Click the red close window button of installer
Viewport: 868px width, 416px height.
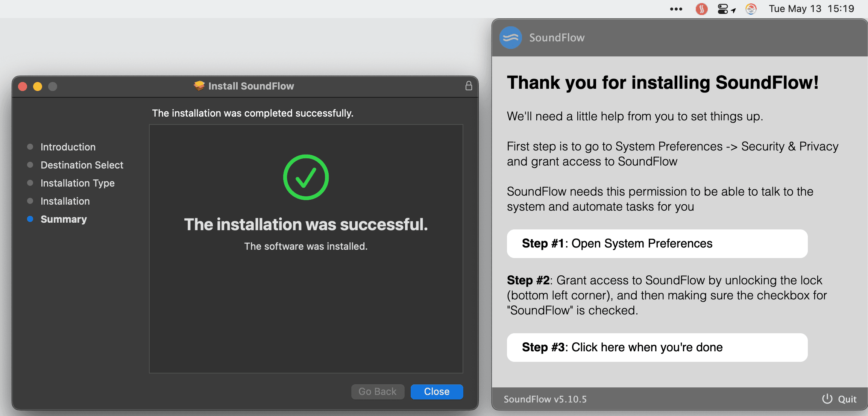point(23,87)
